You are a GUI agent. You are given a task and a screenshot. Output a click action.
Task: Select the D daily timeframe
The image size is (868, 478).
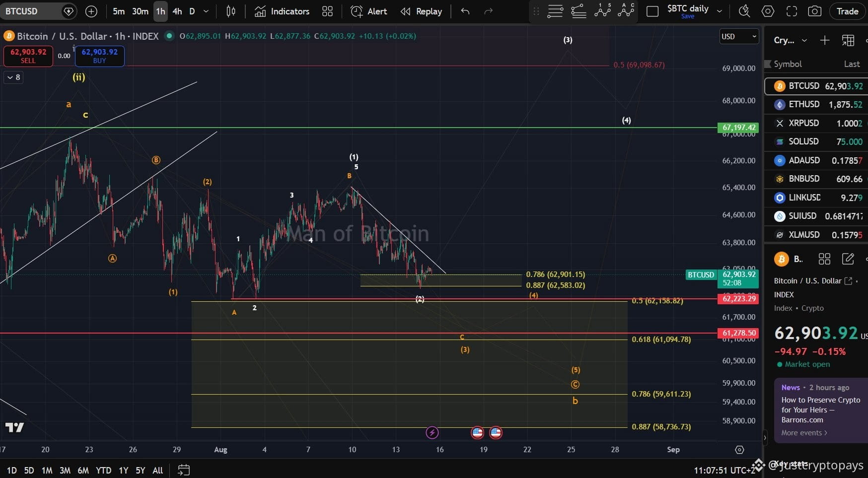pos(192,11)
